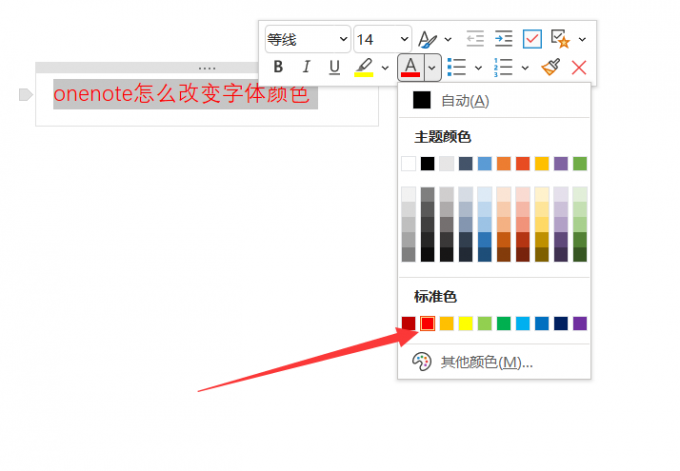680x471 pixels.
Task: Expand numbered list style options
Action: [525, 68]
